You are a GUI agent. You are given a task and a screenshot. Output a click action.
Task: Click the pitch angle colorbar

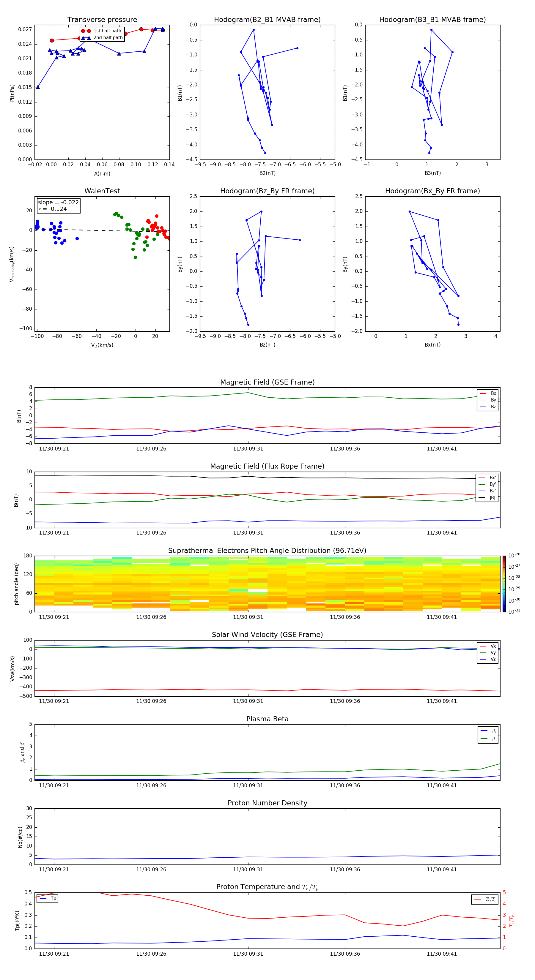(x=504, y=584)
